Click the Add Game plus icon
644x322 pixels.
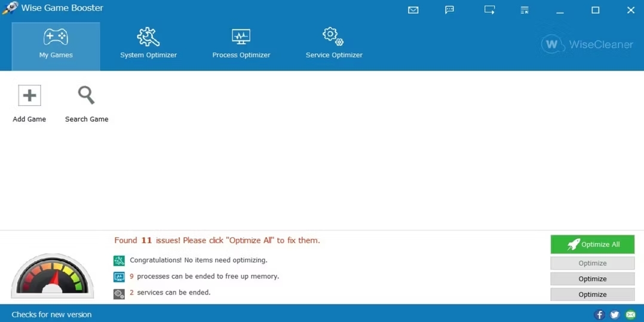pos(29,96)
